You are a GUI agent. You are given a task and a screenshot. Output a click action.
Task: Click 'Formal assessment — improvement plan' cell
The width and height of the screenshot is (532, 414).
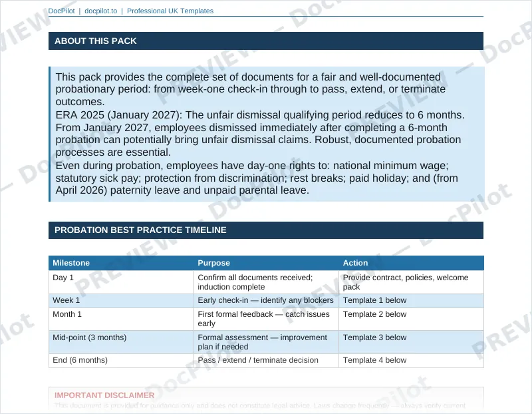click(x=266, y=342)
